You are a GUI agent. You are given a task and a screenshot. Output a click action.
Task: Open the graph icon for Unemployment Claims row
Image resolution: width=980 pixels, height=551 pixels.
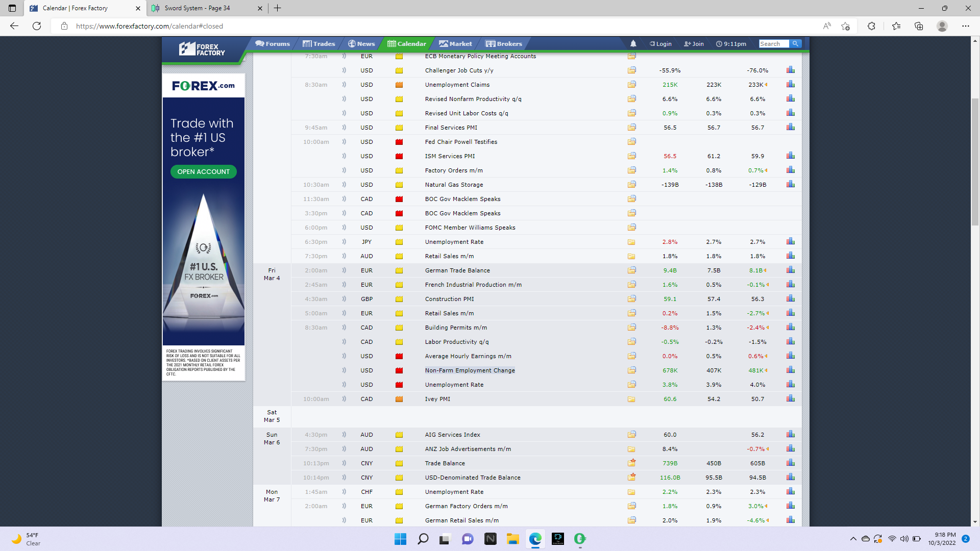(791, 84)
